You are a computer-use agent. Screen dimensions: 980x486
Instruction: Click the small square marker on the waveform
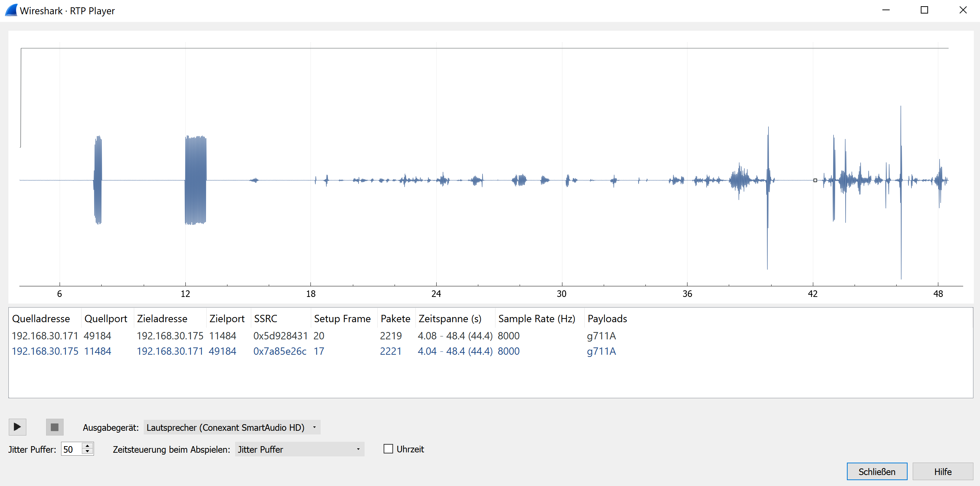coord(815,180)
